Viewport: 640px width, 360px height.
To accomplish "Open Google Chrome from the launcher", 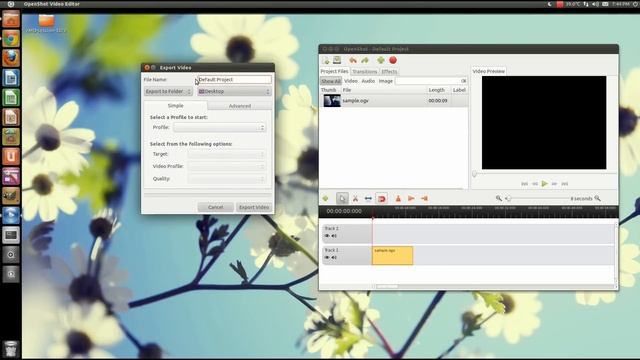I will [x=11, y=39].
